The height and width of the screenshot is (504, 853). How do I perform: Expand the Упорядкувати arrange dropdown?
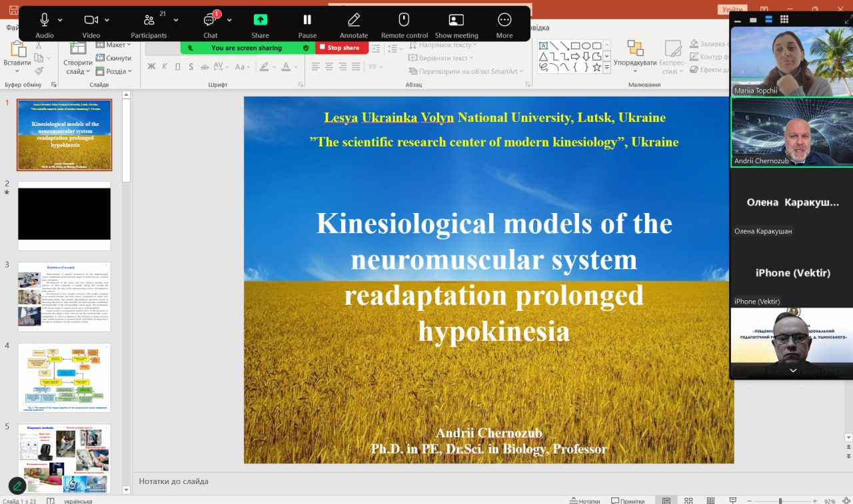(x=635, y=63)
